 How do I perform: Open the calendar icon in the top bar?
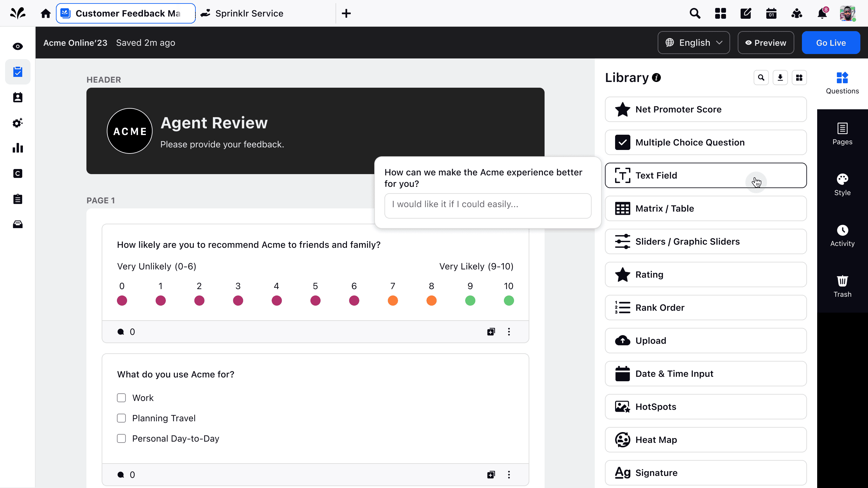coord(771,13)
